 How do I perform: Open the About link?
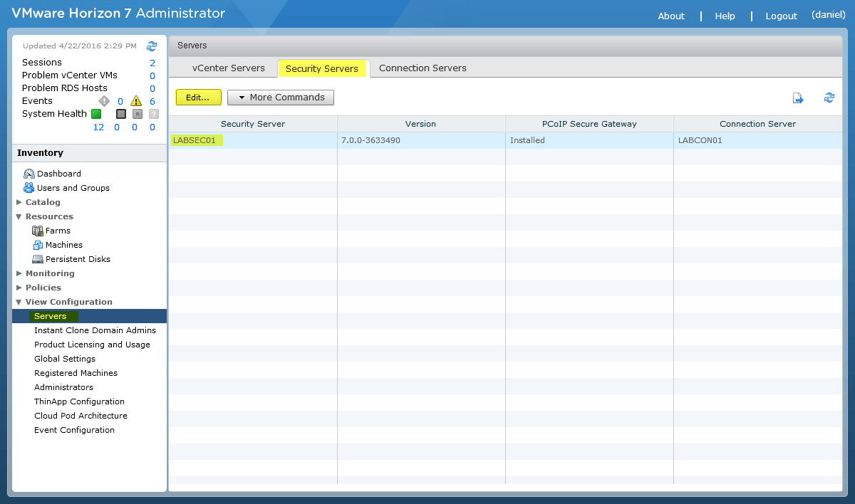[671, 16]
